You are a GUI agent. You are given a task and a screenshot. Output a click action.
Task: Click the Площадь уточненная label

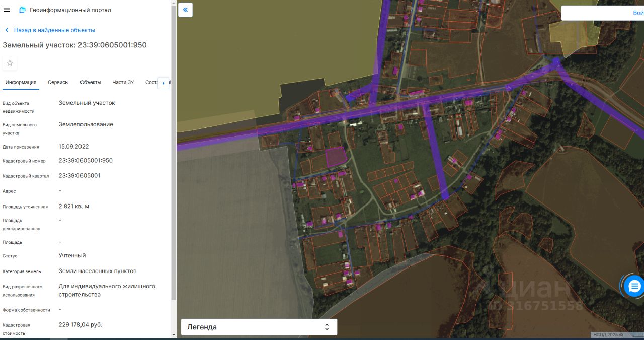pyautogui.click(x=25, y=207)
